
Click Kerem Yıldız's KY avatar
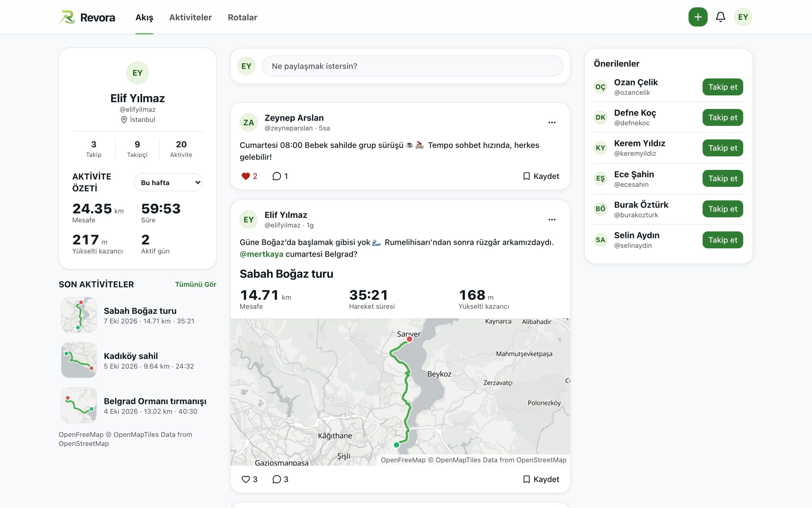pos(600,148)
